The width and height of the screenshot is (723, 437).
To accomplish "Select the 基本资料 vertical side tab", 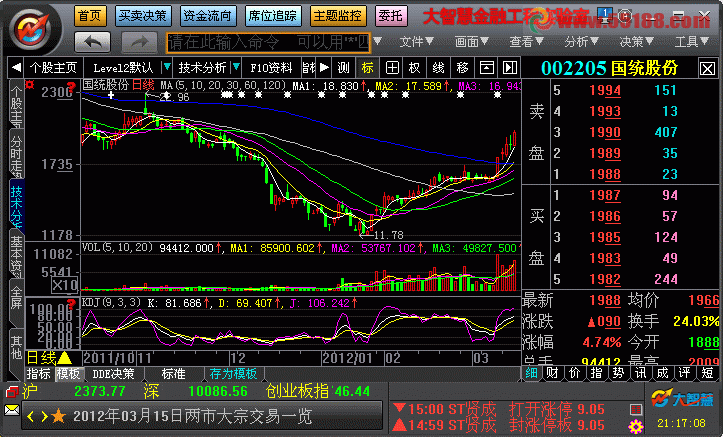I will pos(17,254).
